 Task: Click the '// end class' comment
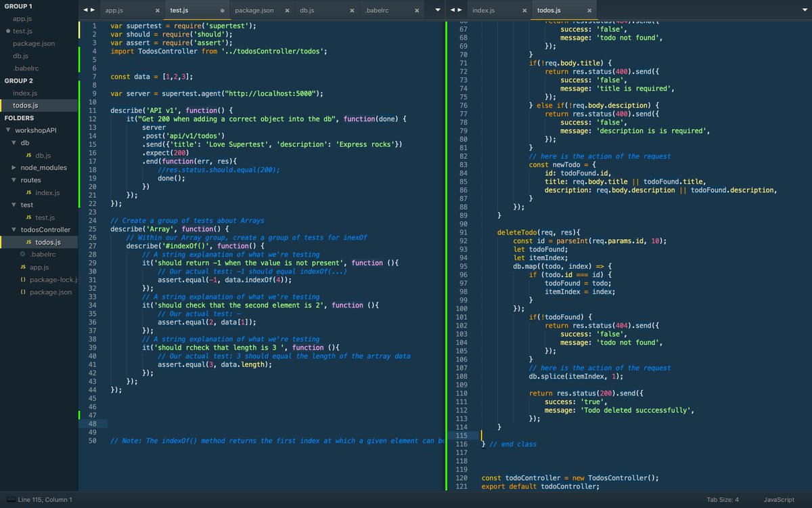(513, 444)
